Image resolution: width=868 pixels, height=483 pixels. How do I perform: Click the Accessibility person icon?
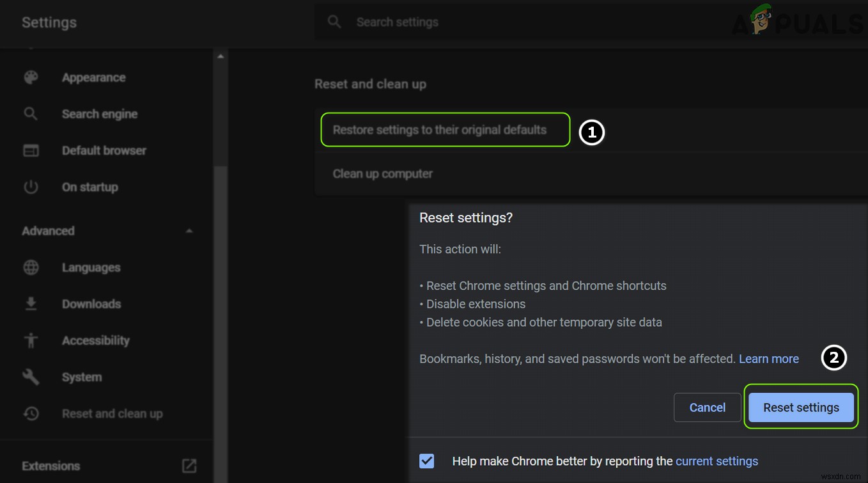31,340
